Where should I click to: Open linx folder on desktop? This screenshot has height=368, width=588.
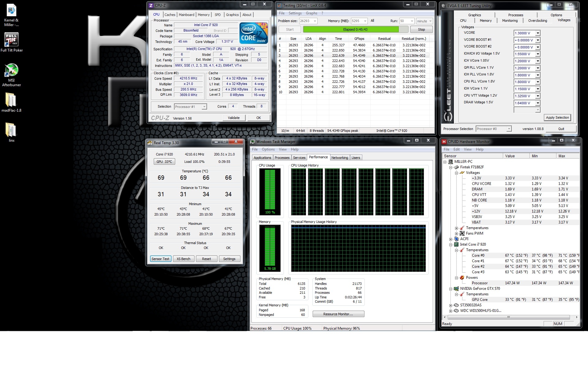click(11, 132)
